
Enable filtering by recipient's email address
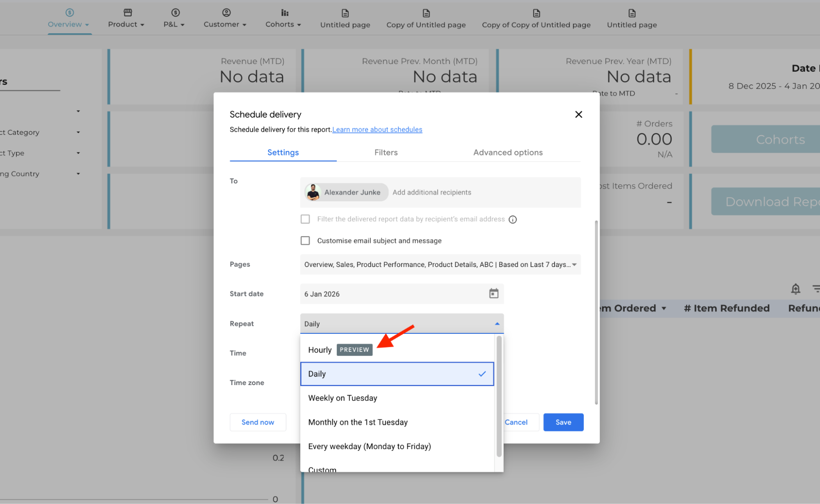[305, 219]
